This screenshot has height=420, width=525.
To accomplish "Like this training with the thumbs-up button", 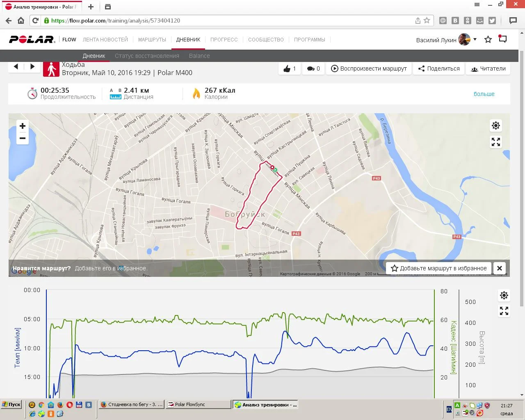I will coord(290,68).
